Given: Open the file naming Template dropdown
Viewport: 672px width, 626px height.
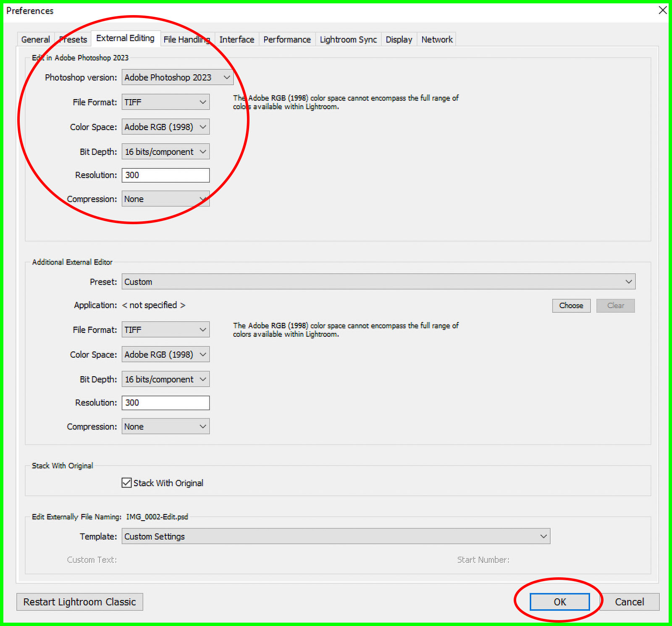Looking at the screenshot, I should pyautogui.click(x=336, y=537).
